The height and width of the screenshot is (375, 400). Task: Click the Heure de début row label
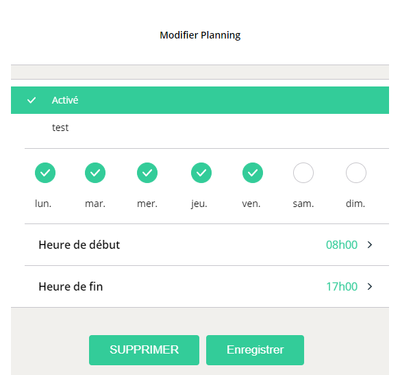(x=79, y=245)
